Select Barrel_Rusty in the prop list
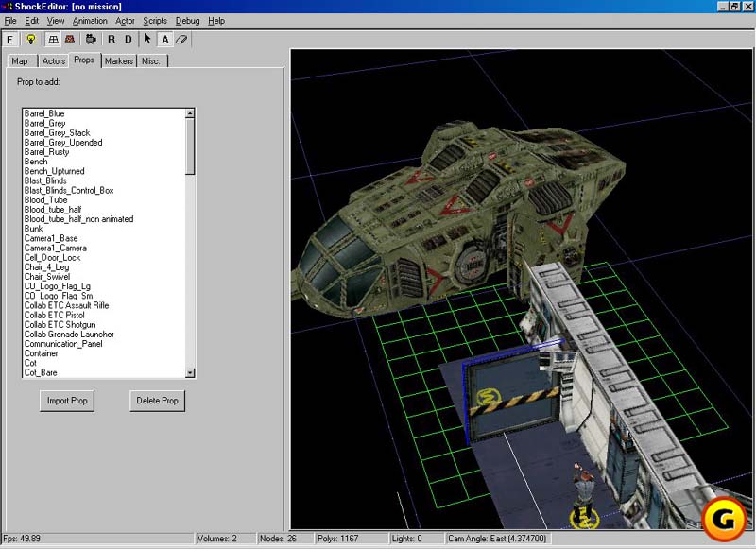Viewport: 756px width, 549px height. pos(46,152)
